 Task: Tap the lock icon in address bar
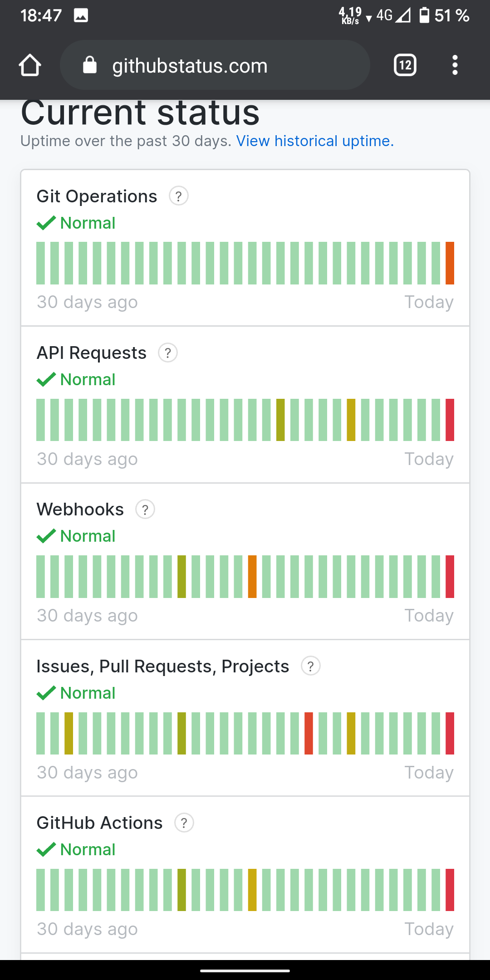[x=90, y=65]
